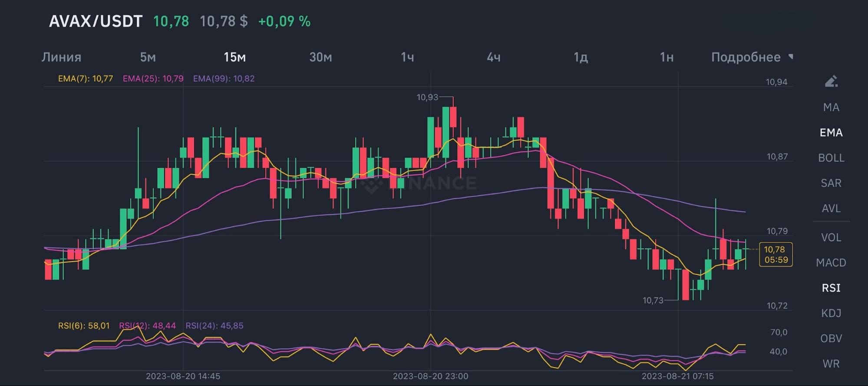The image size is (868, 386).
Task: Click the green 10,78 last price
Action: [x=171, y=21]
